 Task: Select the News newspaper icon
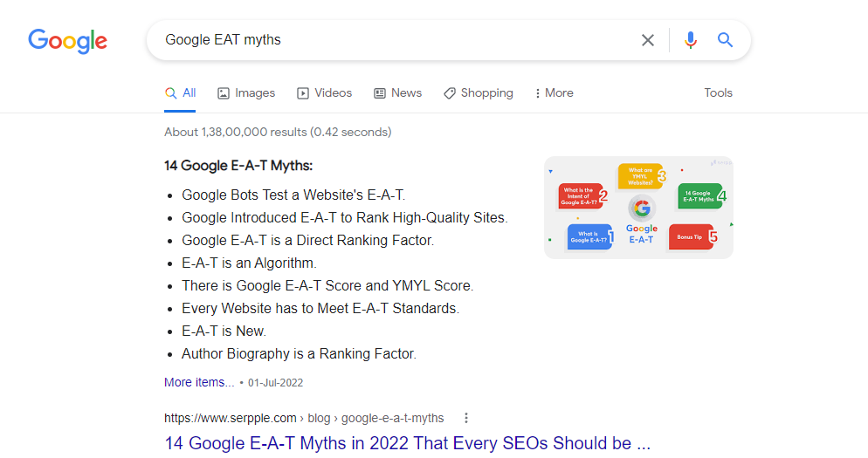click(x=380, y=93)
